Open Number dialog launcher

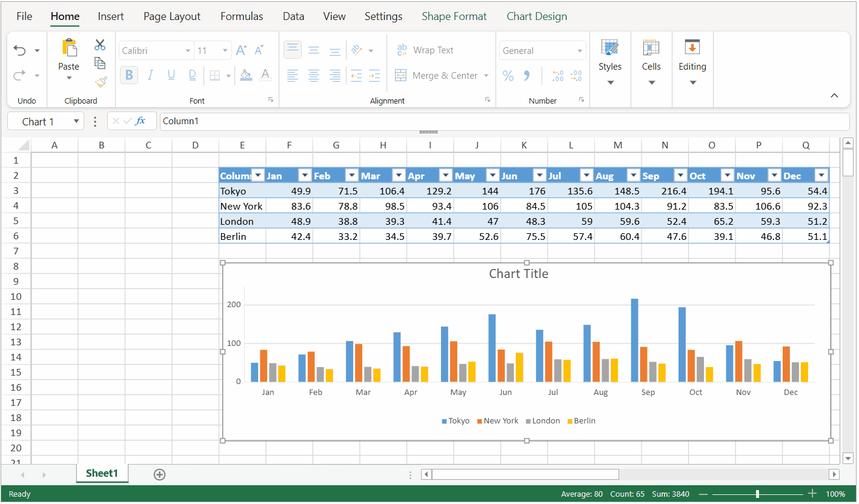[x=582, y=100]
